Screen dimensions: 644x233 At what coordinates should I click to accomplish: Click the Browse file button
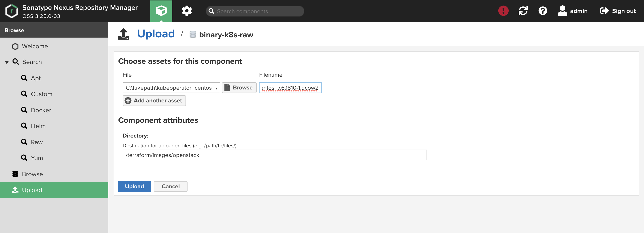point(239,88)
